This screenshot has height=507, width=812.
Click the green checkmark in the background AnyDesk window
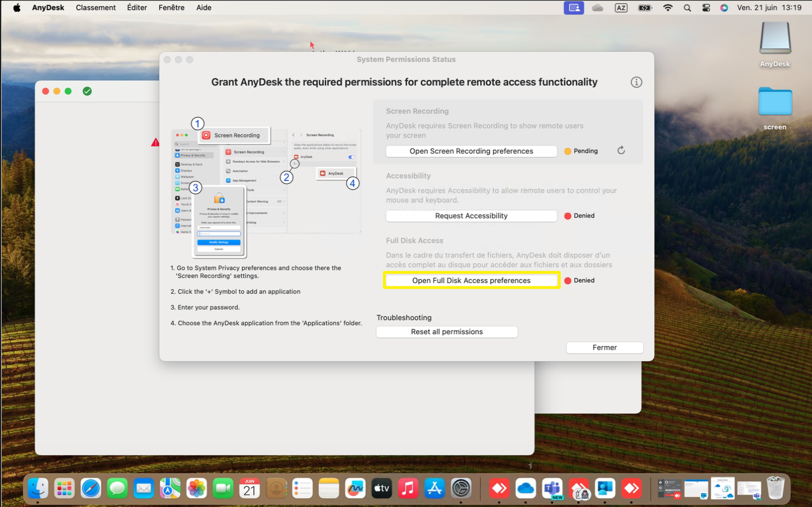[87, 91]
